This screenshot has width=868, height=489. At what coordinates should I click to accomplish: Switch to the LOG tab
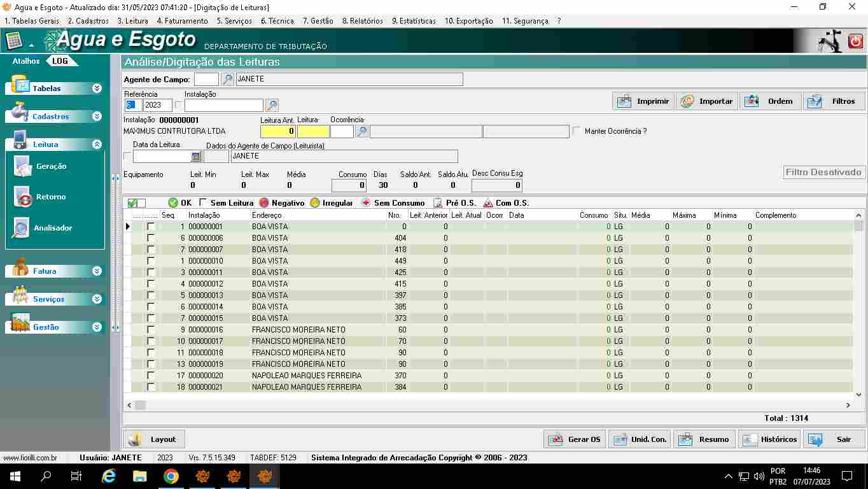(60, 61)
